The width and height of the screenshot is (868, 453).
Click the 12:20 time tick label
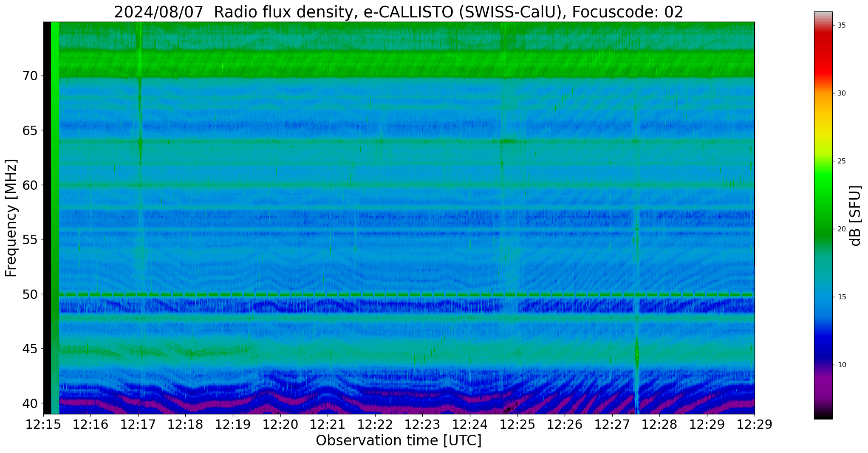point(280,424)
